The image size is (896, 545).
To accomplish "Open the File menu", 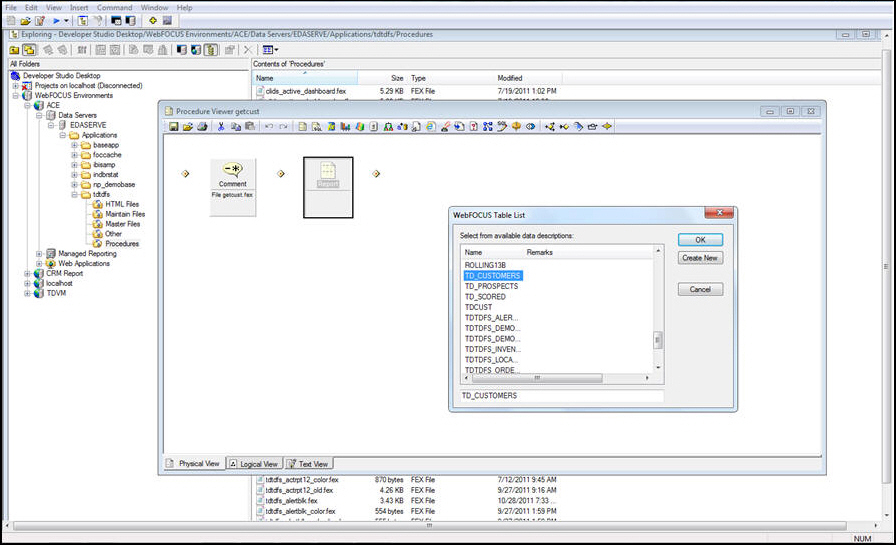I will coord(11,7).
